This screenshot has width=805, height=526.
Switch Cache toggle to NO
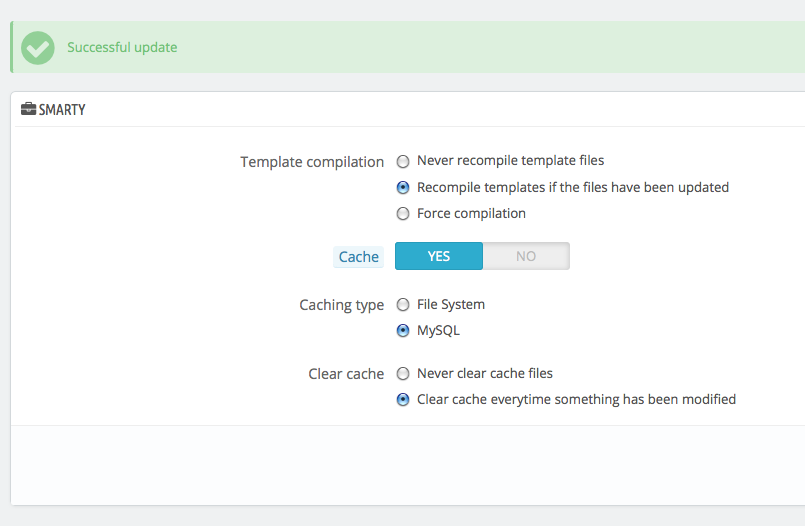526,256
